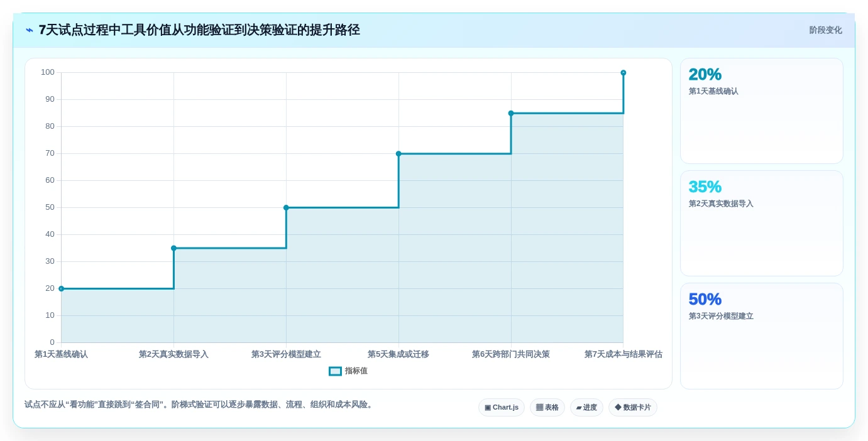Click the x-axis label 第5天集成或迁移
The image size is (868, 441).
[x=398, y=354]
